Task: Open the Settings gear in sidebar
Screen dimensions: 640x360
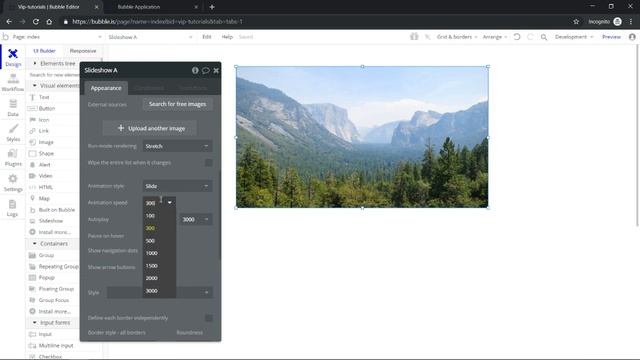Action: point(13,182)
